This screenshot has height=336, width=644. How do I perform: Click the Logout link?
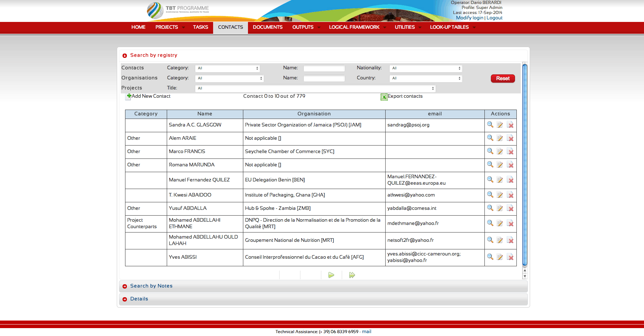(x=494, y=18)
